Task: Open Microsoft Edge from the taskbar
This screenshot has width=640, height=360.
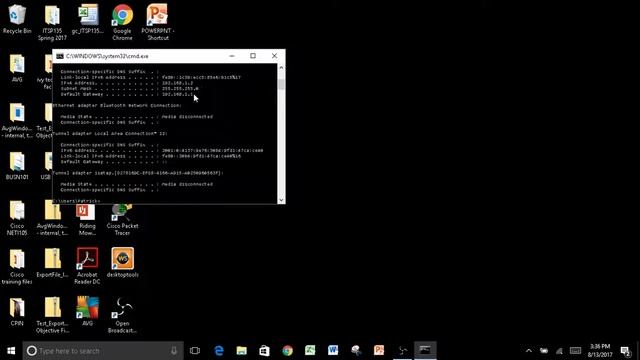Action: pos(219,351)
